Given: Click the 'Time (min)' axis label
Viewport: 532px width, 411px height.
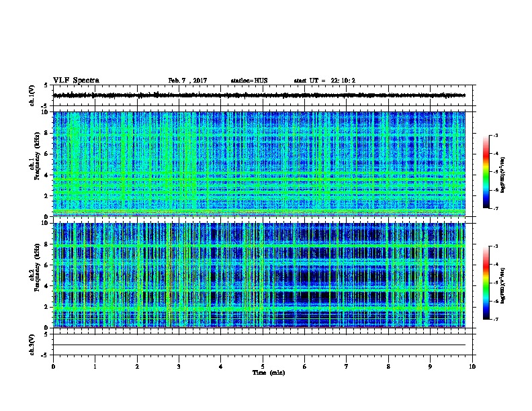Looking at the screenshot, I should point(269,373).
